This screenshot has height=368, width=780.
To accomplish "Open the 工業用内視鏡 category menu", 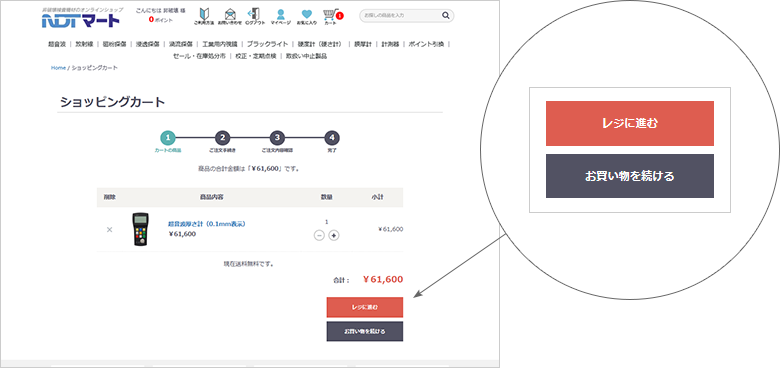I will point(220,44).
